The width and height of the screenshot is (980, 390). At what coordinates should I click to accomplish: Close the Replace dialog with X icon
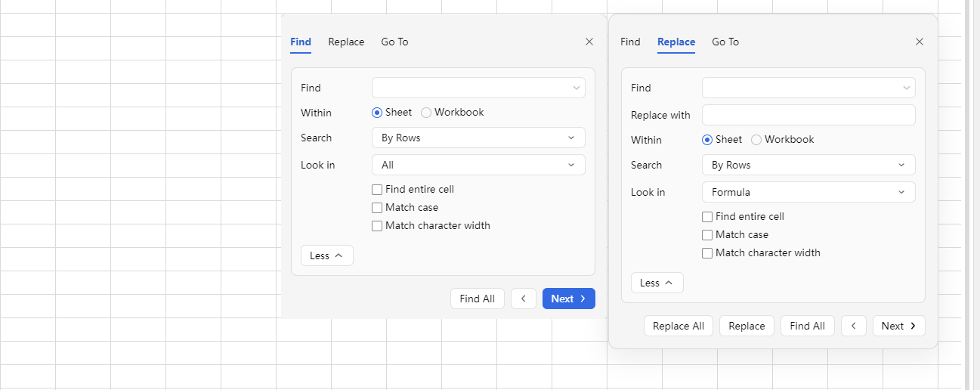point(920,42)
